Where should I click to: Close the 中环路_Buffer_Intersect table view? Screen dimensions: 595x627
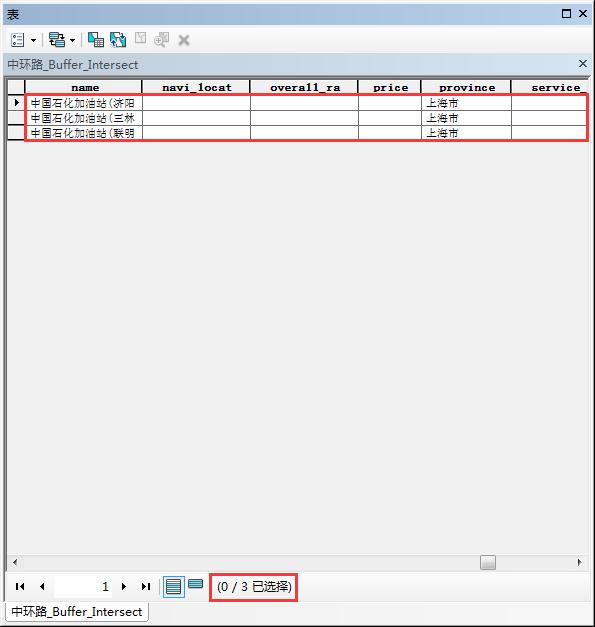[583, 63]
